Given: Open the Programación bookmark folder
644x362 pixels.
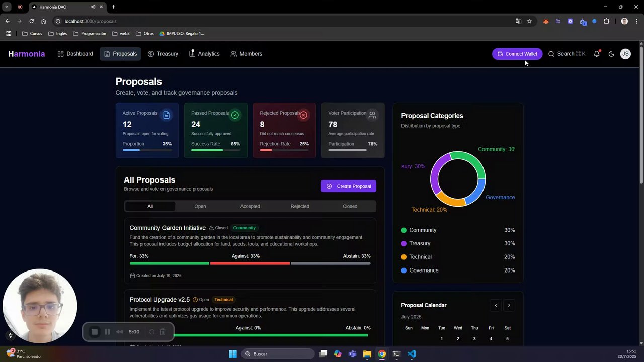Looking at the screenshot, I should pyautogui.click(x=90, y=34).
